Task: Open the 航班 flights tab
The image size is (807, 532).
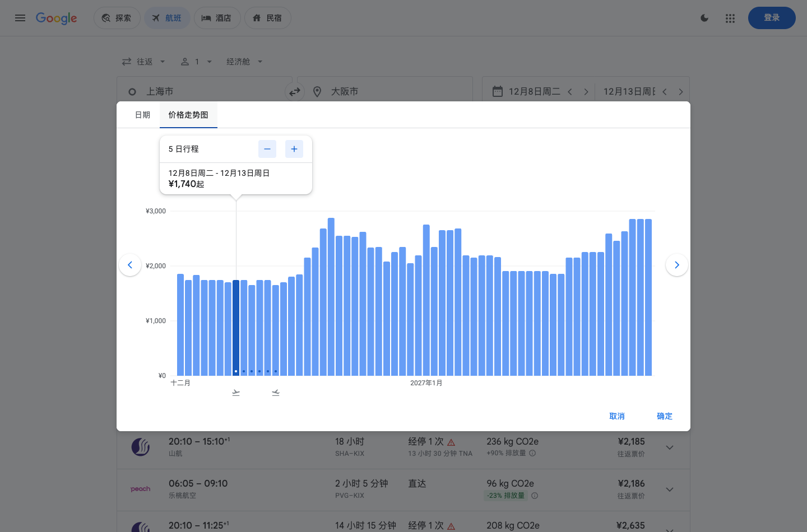Action: [167, 18]
